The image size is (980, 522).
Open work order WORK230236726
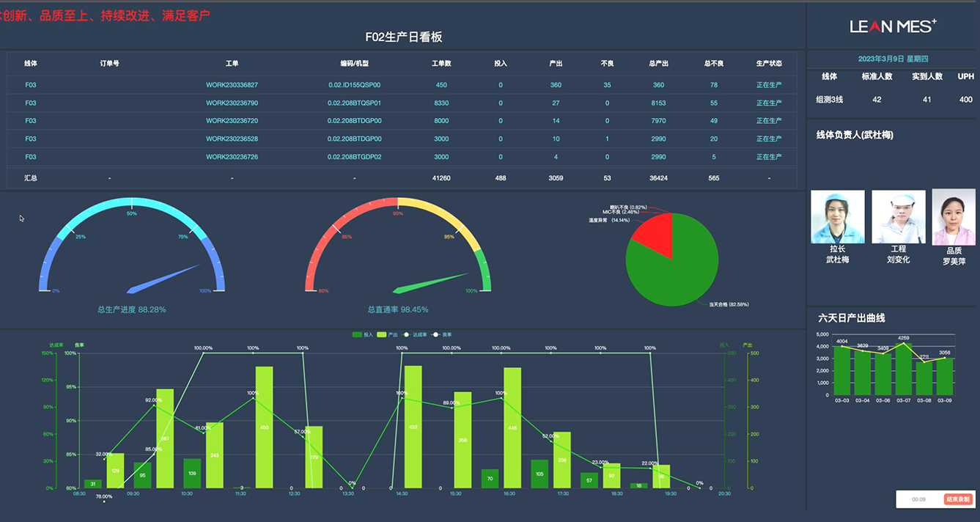point(232,157)
